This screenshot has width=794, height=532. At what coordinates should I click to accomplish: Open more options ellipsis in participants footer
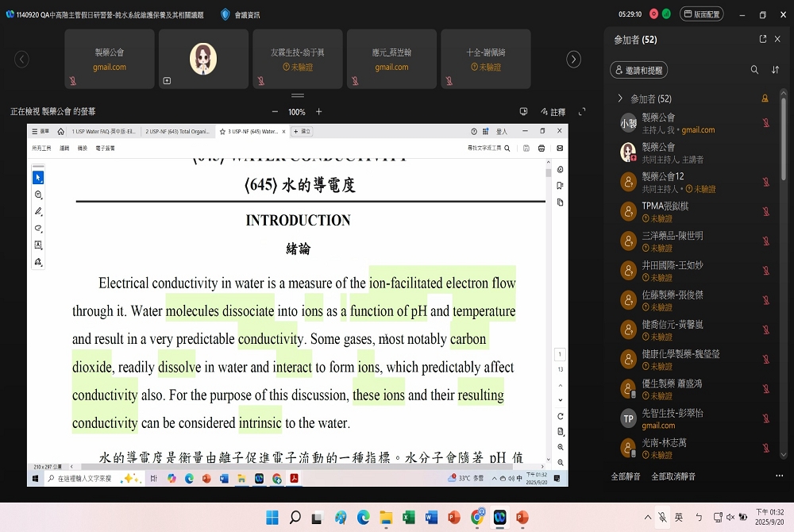tap(779, 476)
